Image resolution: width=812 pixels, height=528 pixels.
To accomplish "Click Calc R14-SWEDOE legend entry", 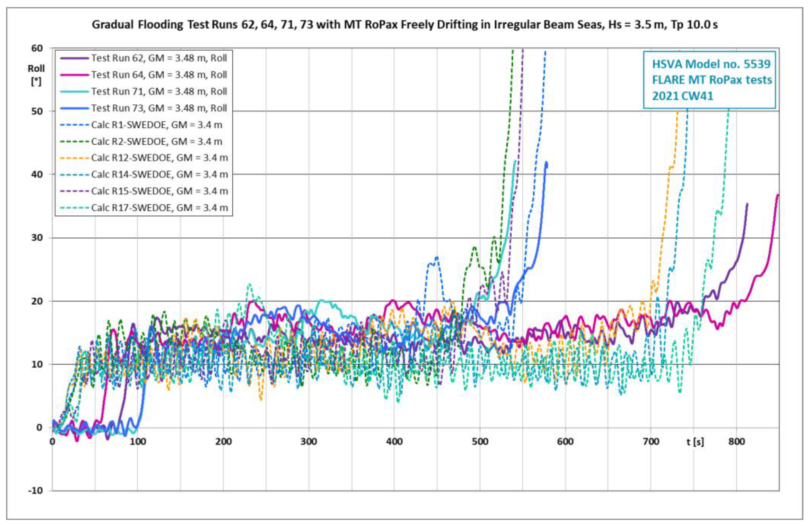I will (159, 175).
